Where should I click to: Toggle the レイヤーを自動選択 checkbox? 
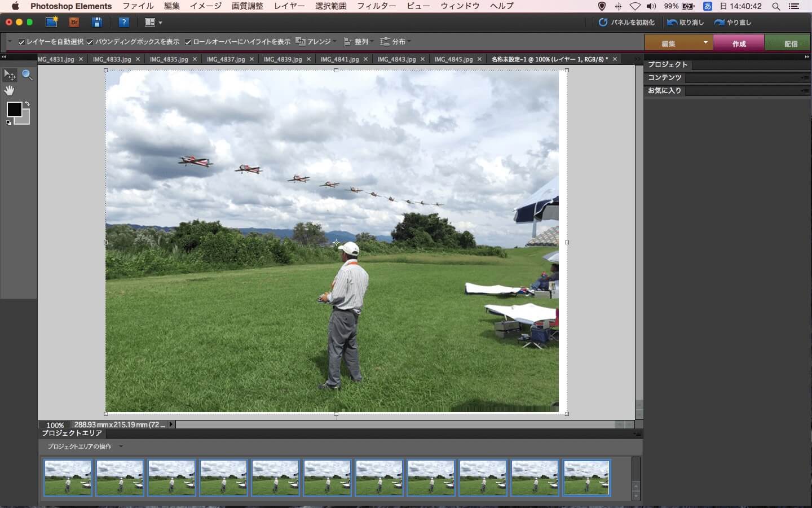[x=21, y=42]
